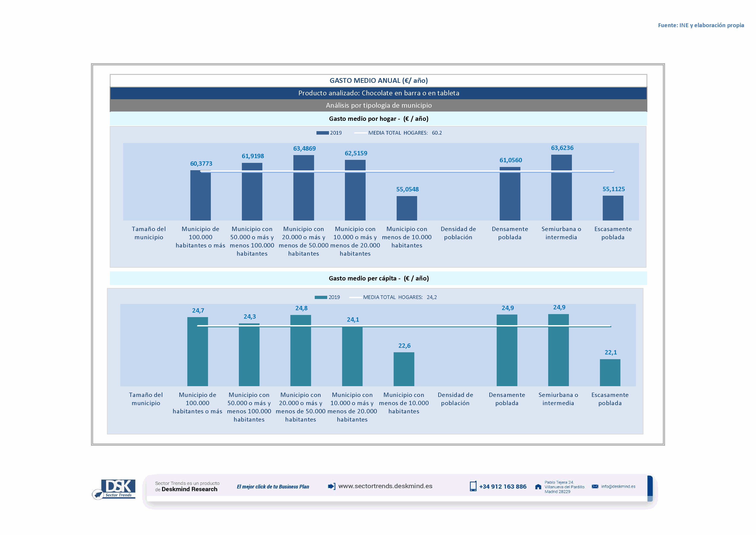Select the 55,0548 bar in hogar chart

click(407, 208)
